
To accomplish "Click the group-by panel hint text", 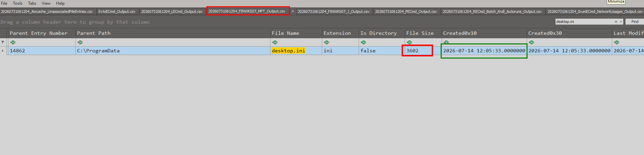I will [x=75, y=22].
